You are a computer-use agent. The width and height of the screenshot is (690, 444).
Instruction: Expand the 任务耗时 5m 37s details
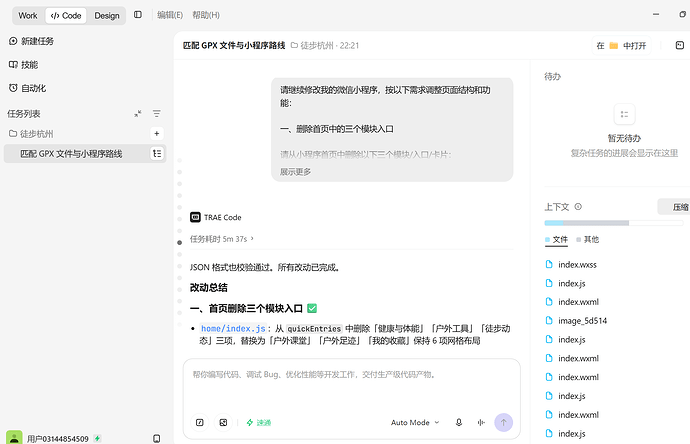point(222,239)
